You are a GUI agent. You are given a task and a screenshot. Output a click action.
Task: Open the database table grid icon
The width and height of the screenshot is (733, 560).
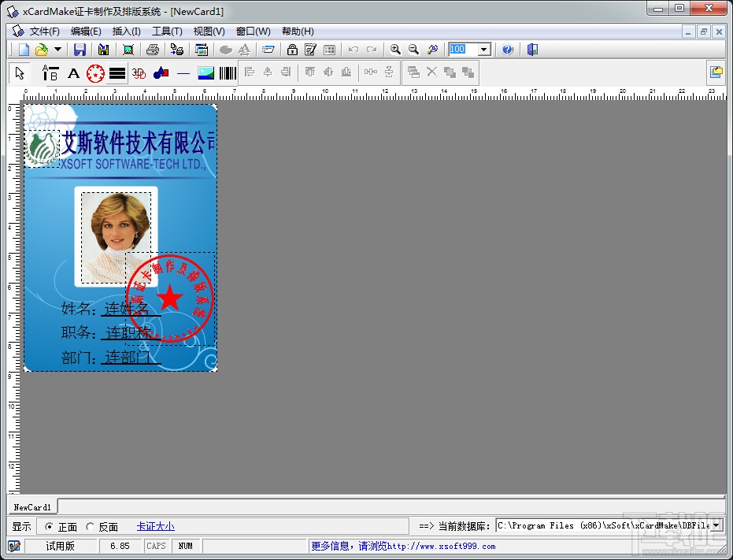pyautogui.click(x=330, y=50)
